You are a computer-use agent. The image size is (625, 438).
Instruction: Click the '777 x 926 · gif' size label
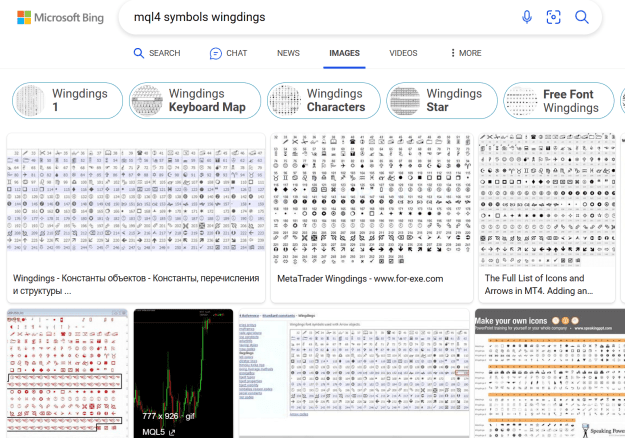click(x=168, y=416)
